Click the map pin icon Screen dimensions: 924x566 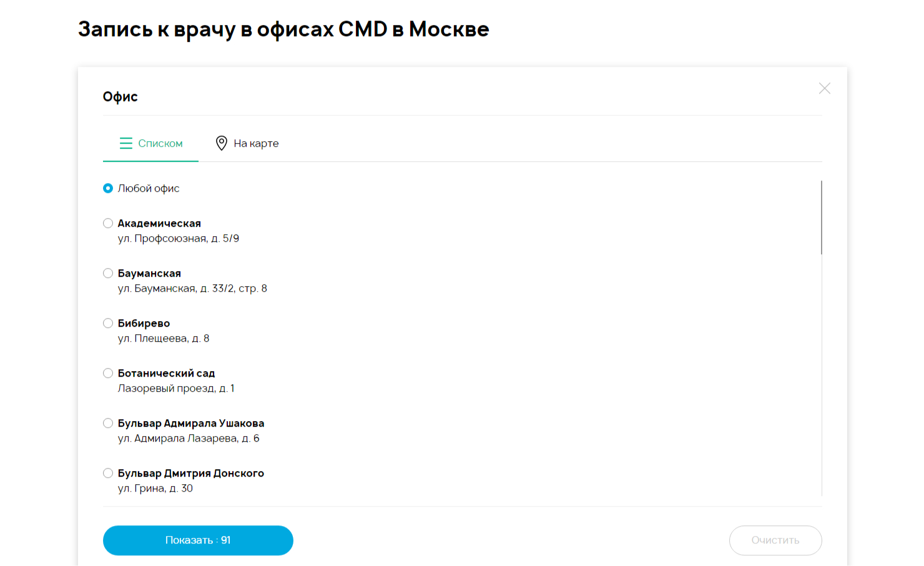click(221, 143)
